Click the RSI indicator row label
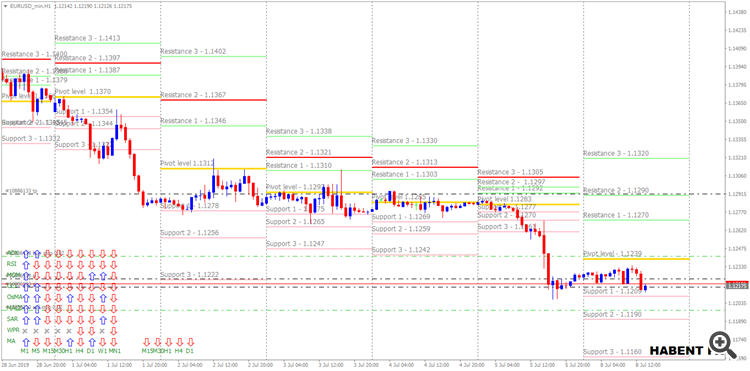The height and width of the screenshot is (371, 750). [x=11, y=264]
